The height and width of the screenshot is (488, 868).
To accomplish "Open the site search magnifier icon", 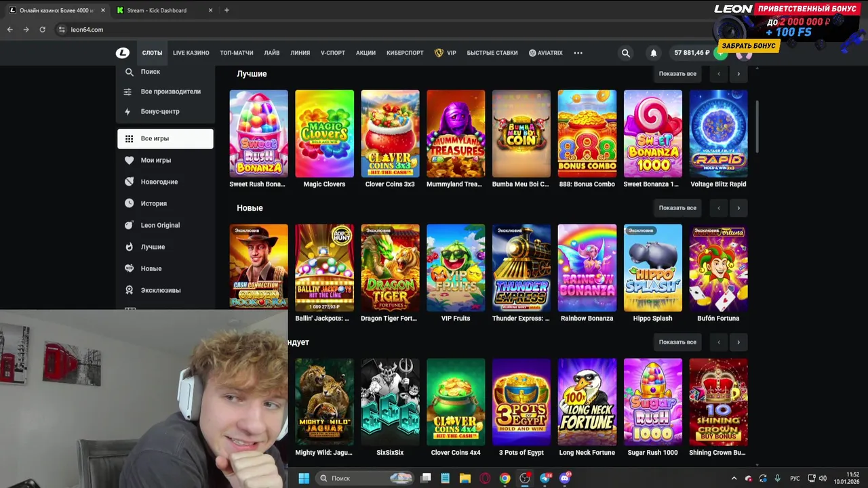I will coord(626,53).
